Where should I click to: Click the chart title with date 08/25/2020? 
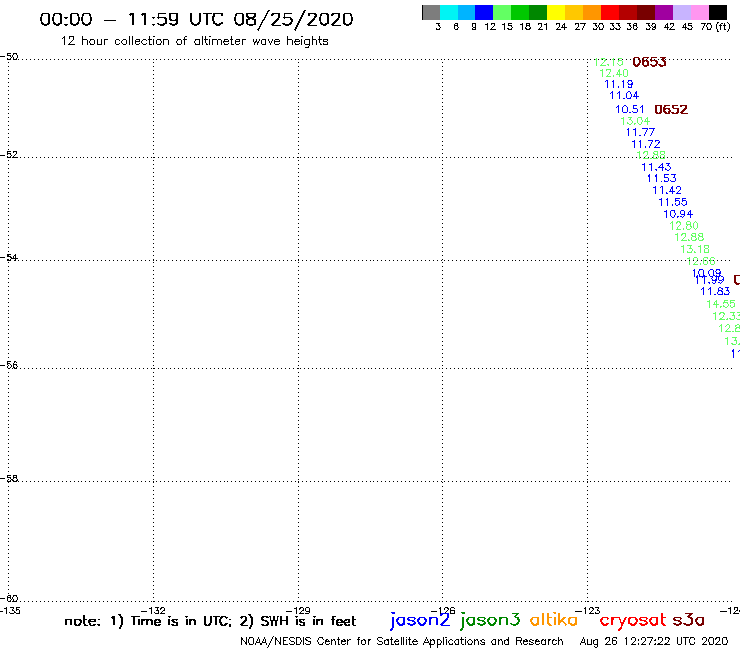196,20
